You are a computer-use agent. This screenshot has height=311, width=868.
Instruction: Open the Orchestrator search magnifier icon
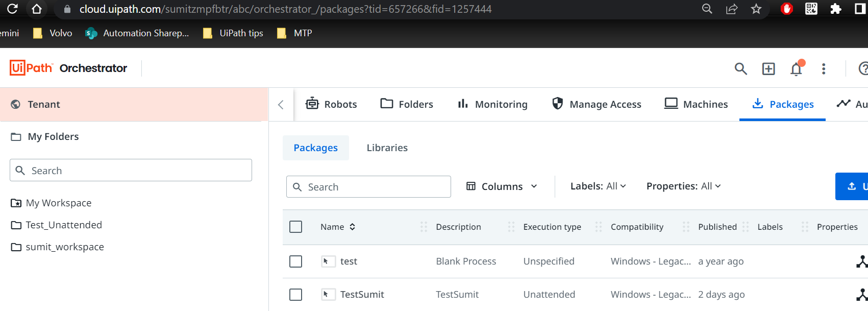click(740, 69)
